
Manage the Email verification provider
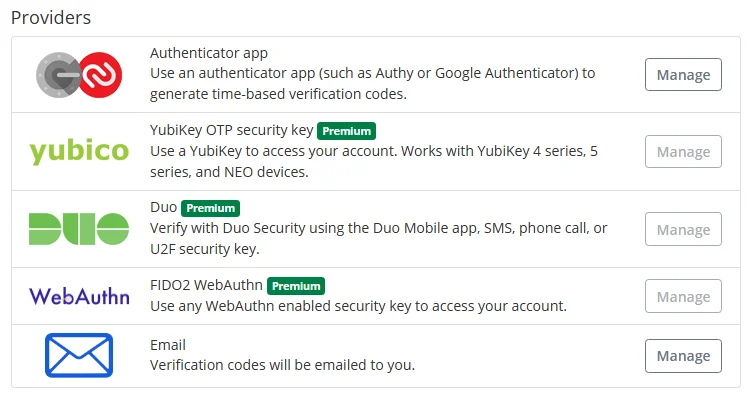click(683, 356)
